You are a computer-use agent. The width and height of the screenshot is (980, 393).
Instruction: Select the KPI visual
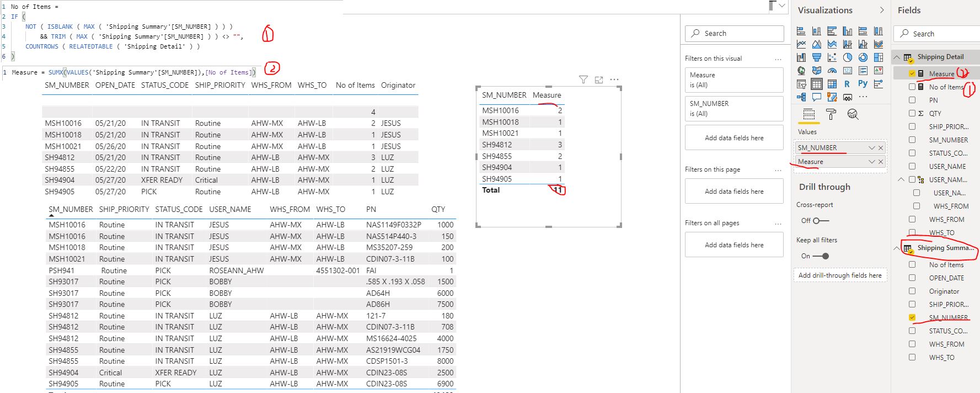(x=879, y=71)
